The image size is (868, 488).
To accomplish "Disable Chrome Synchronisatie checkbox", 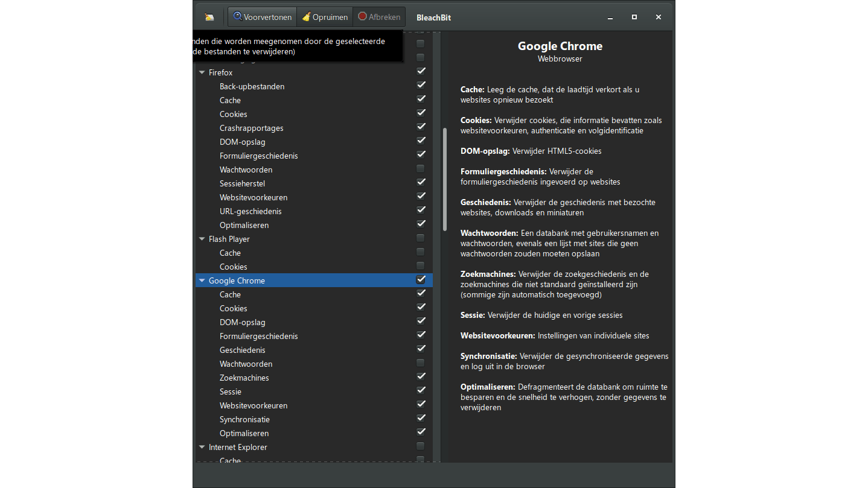I will point(421,418).
